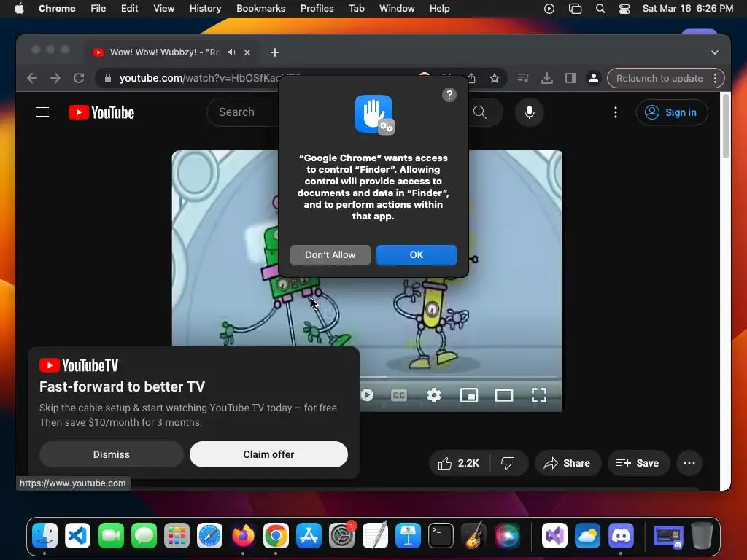Enable miniplayer mode

tap(469, 395)
